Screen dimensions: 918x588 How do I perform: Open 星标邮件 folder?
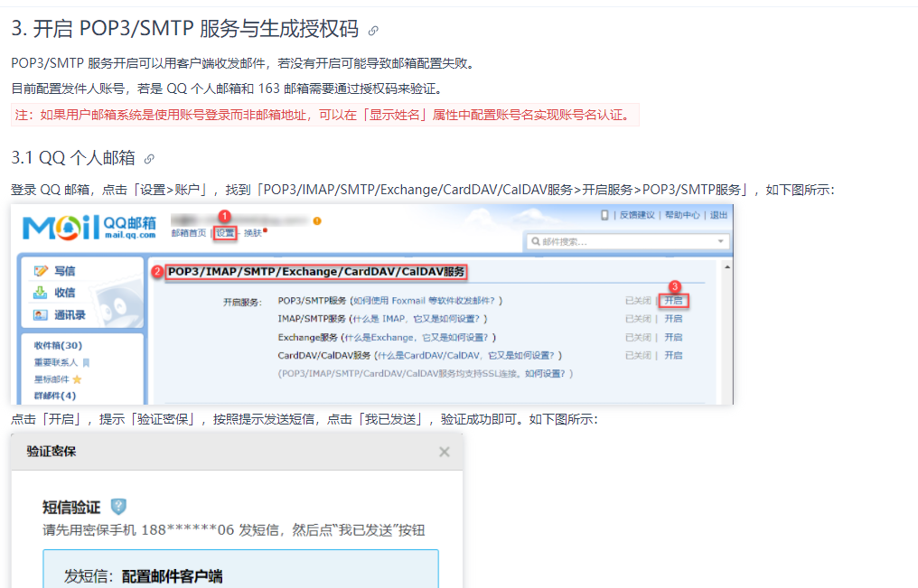coord(52,379)
